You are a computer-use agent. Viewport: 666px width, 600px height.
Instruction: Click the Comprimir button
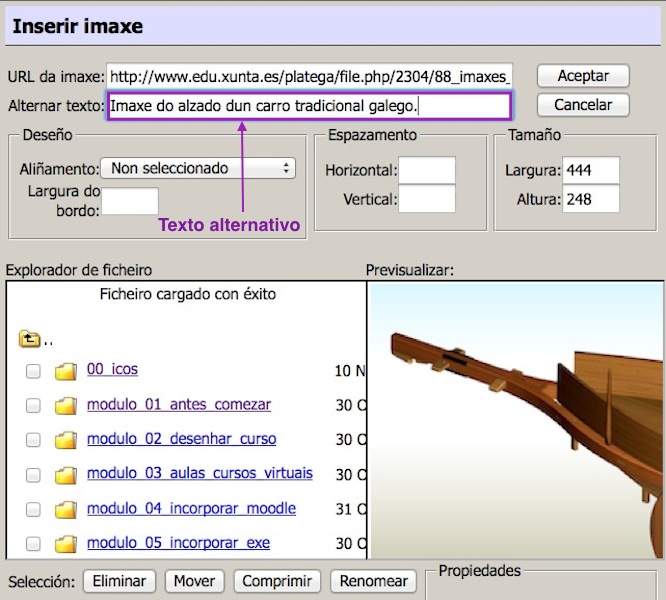[277, 581]
